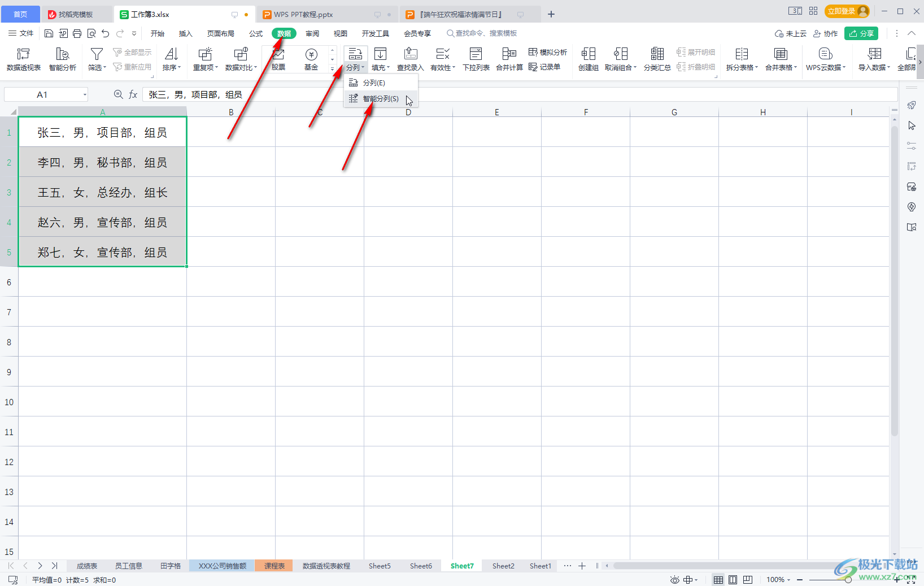
Task: Open the Sheet6 worksheet tab
Action: click(421, 566)
